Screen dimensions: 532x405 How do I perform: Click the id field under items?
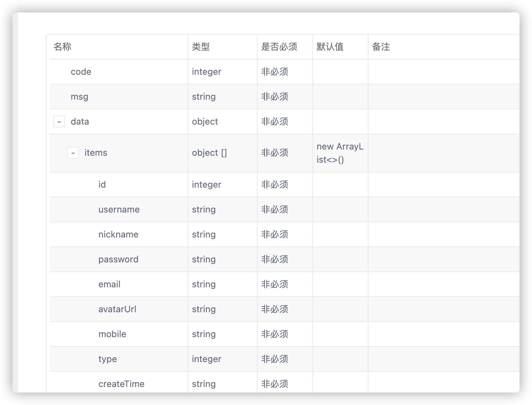102,184
